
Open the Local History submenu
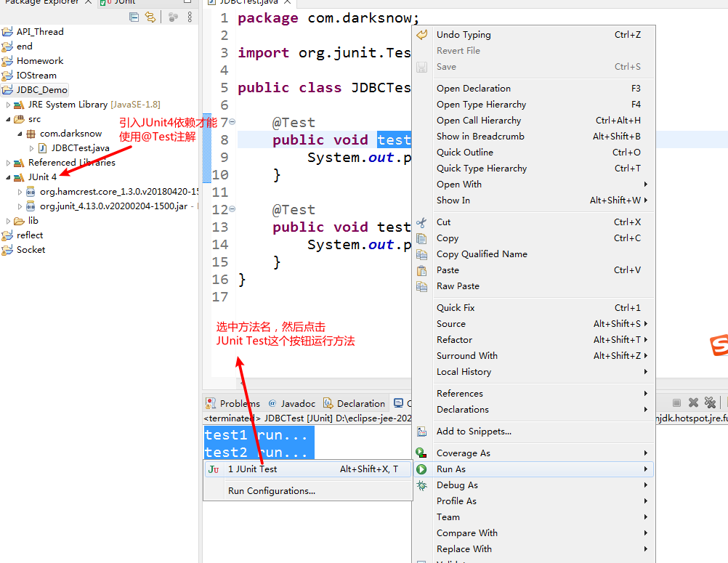[x=533, y=372]
